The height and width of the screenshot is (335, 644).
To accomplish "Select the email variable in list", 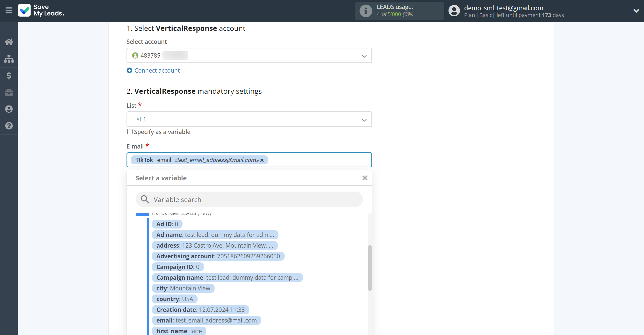I will 206,320.
